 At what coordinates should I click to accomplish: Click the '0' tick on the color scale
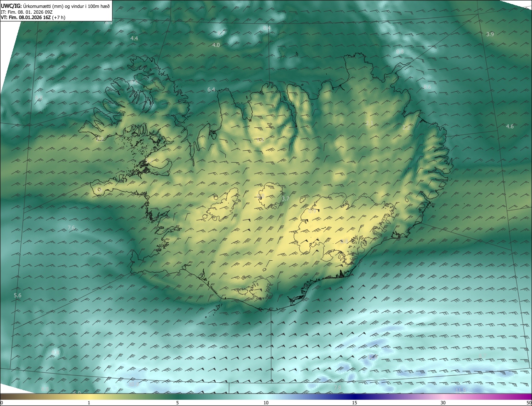(2, 403)
